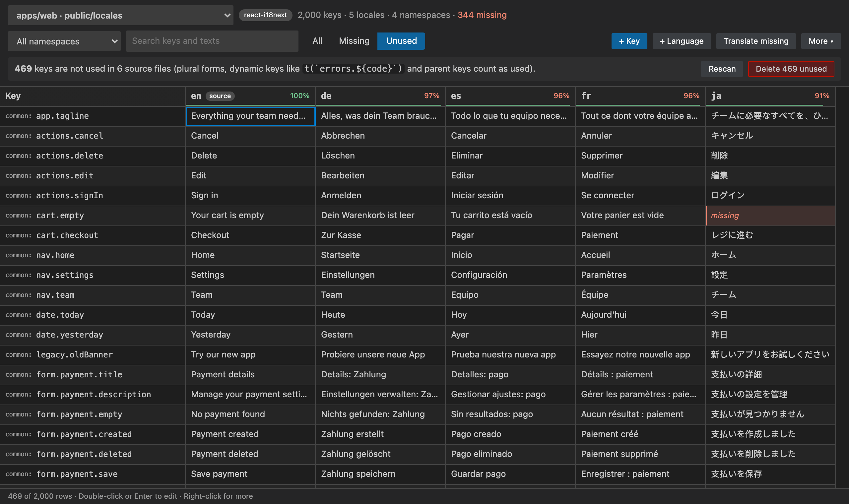Click the Delete 469 unused button

[791, 69]
